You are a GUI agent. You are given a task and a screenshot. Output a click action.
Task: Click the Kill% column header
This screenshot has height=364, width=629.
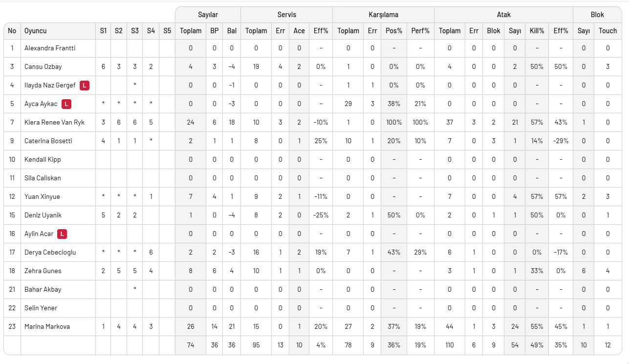point(537,31)
